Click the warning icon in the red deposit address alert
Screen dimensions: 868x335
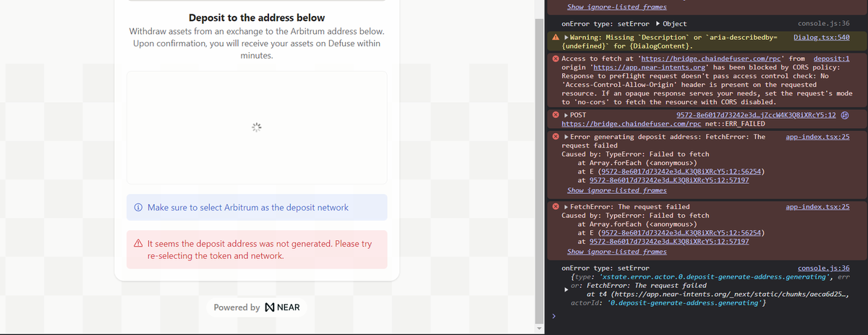pyautogui.click(x=138, y=245)
